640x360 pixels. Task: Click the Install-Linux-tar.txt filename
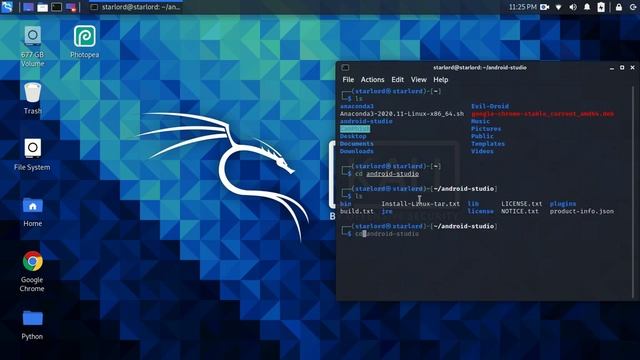tap(420, 204)
